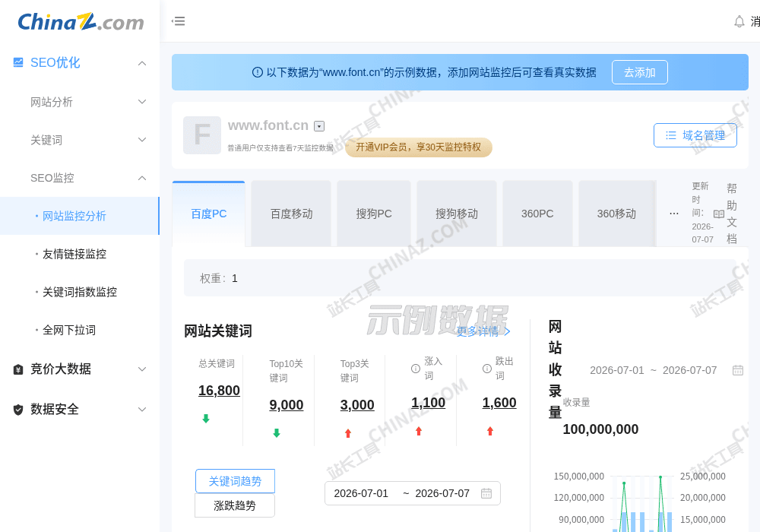Click the SEO优化 chart icon
760x532 pixels.
pos(18,62)
